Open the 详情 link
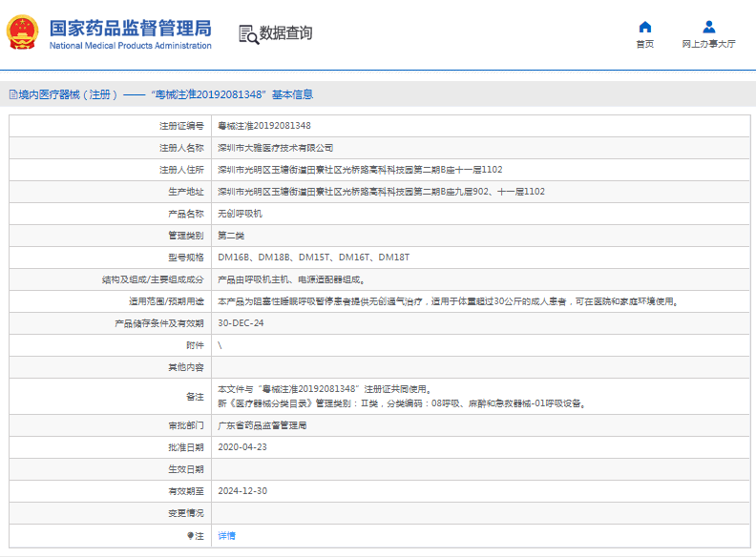The image size is (756, 557). click(226, 536)
